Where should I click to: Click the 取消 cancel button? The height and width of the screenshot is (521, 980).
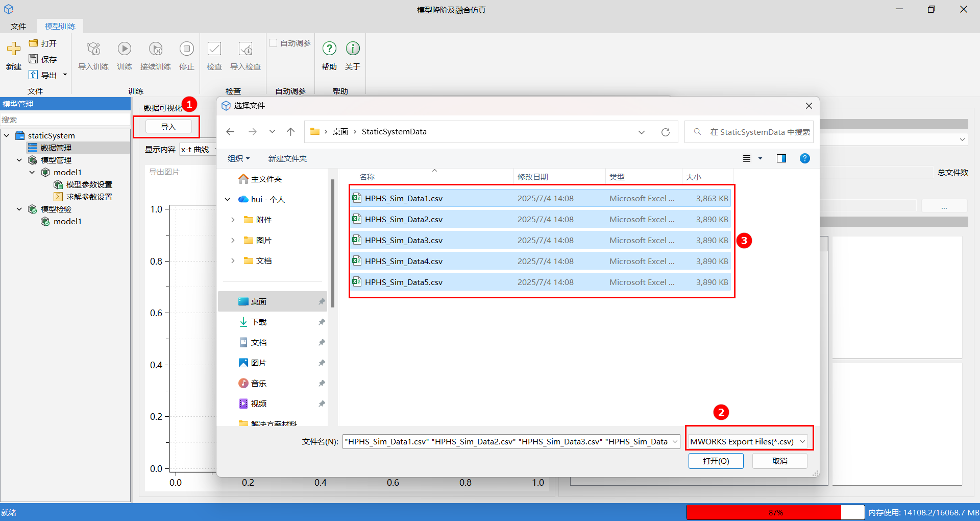(779, 461)
